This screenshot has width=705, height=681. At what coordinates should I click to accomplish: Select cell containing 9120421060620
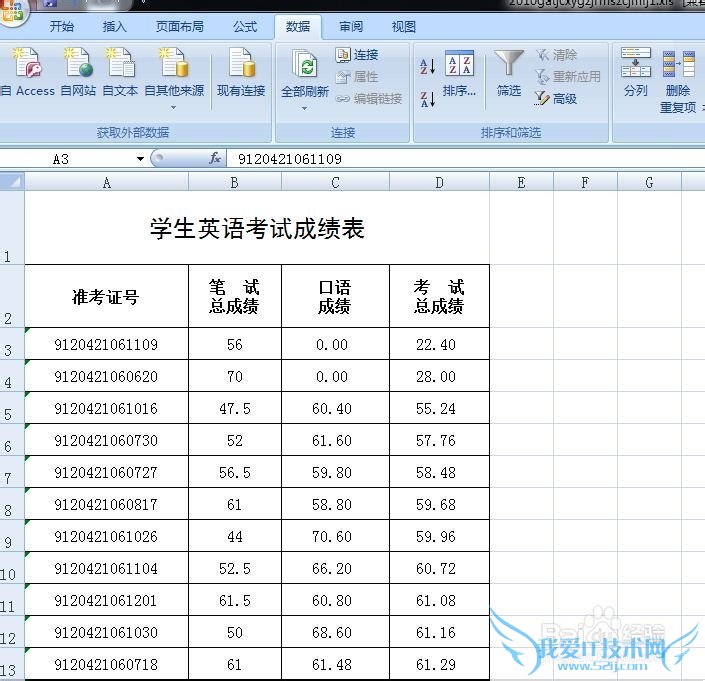pyautogui.click(x=106, y=376)
